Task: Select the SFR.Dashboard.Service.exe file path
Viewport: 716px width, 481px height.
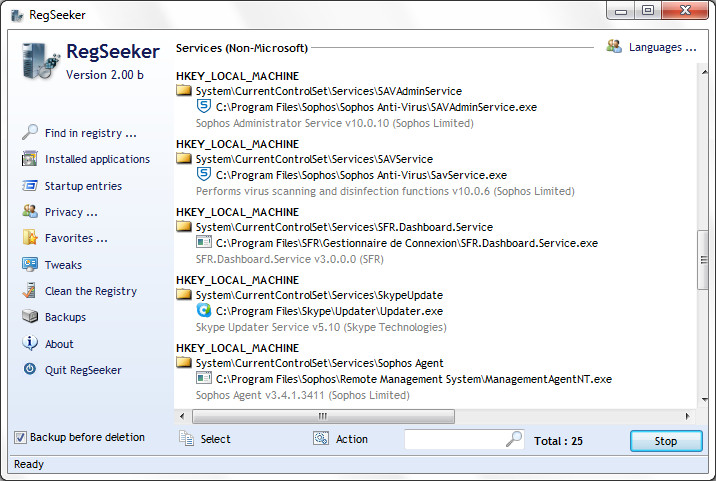Action: [407, 243]
